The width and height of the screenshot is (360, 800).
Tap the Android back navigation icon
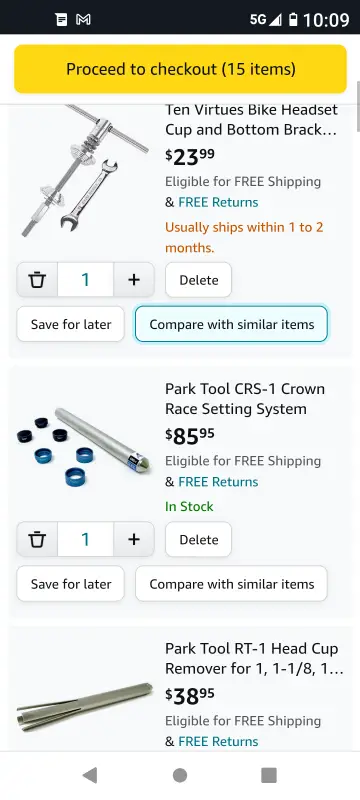[x=90, y=776]
